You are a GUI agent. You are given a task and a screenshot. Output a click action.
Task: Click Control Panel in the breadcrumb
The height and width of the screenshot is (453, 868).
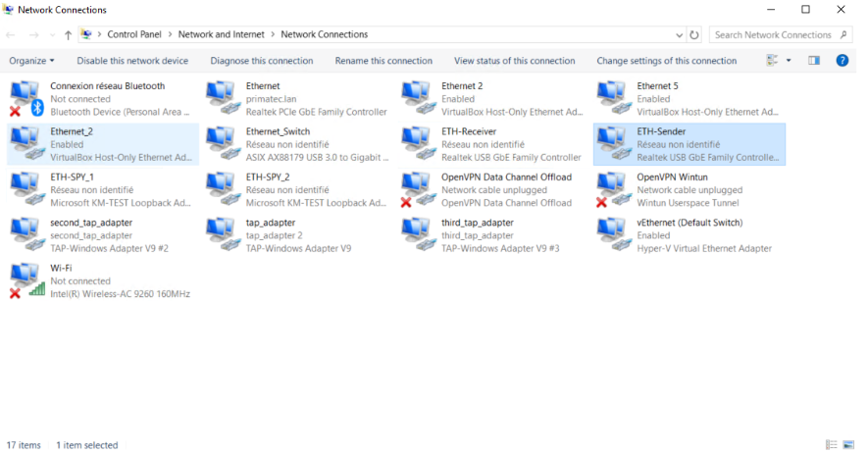135,34
